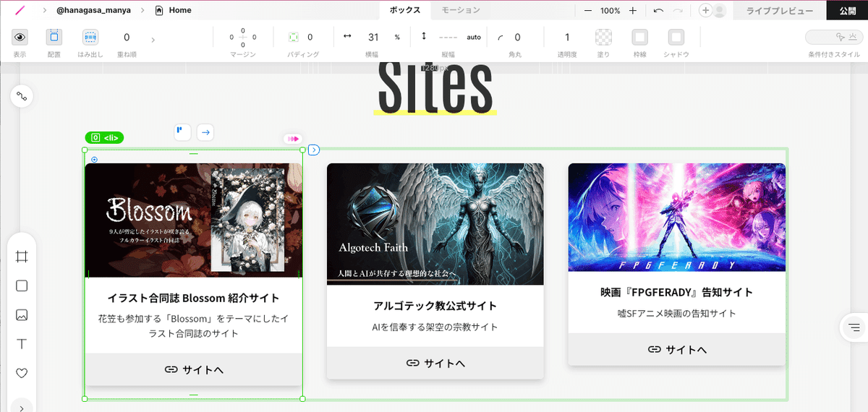
Task: Switch to the ボックス tab
Action: tap(405, 11)
